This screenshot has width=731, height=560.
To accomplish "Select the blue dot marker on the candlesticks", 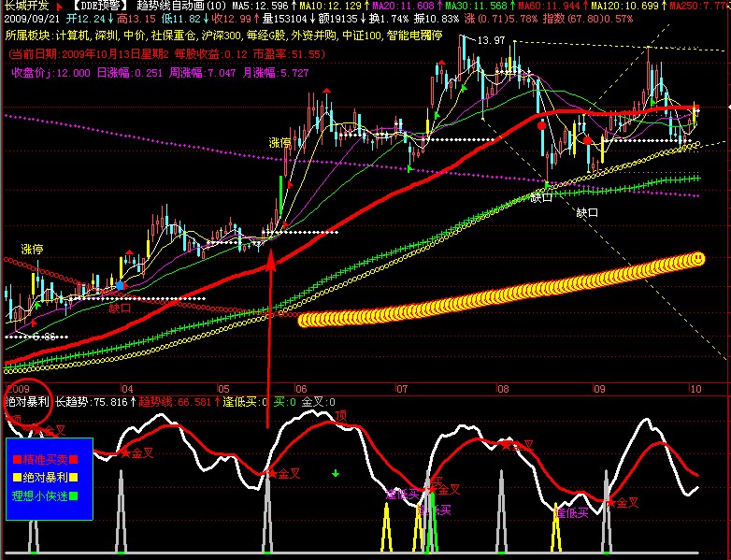I will 121,285.
